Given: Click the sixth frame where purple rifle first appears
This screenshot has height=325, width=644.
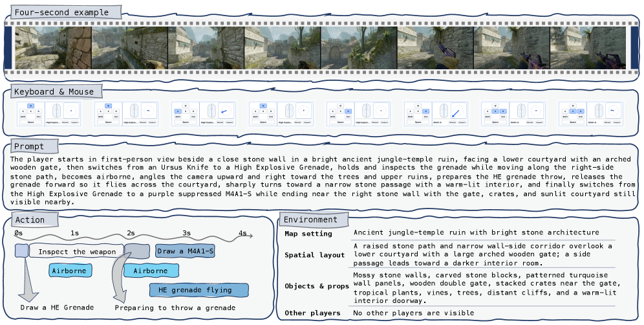Looking at the screenshot, I should 435,48.
